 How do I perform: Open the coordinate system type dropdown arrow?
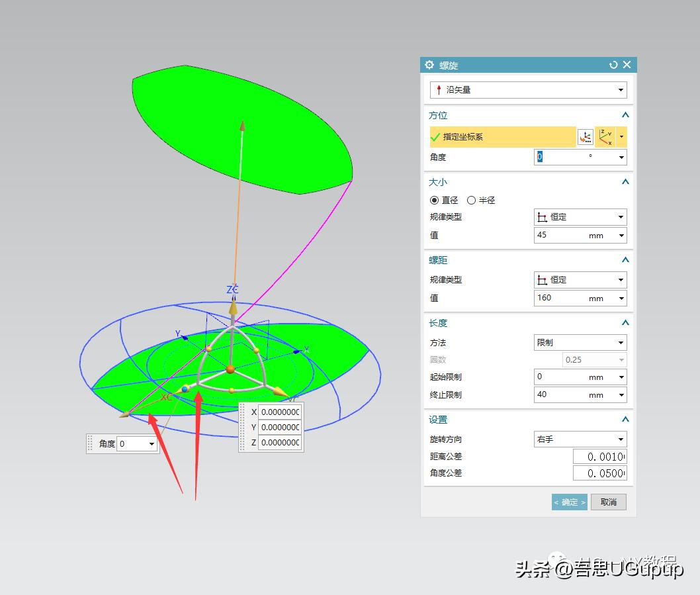pos(621,137)
